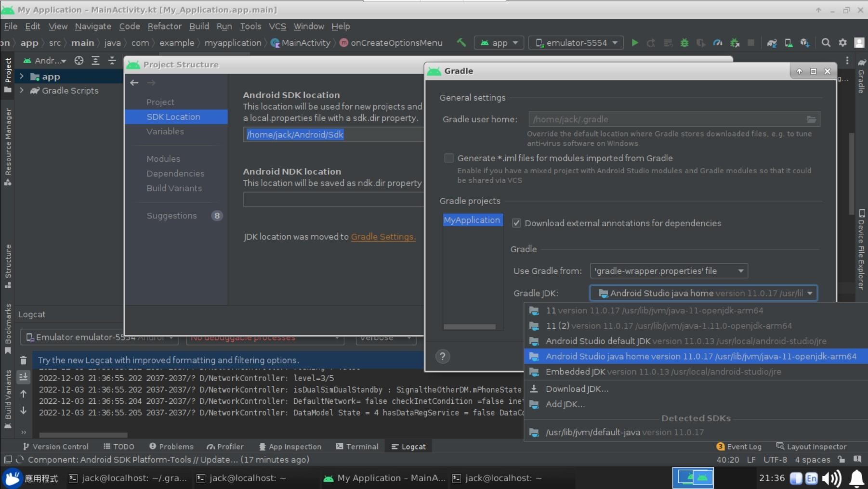
Task: Sync project with Gradle files (elephant icon)
Action: (772, 42)
